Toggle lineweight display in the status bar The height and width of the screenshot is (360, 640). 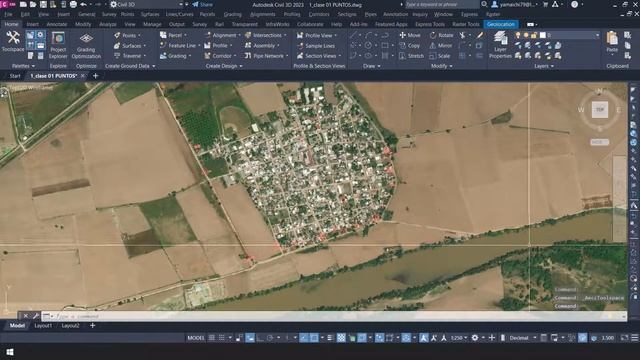click(330, 338)
